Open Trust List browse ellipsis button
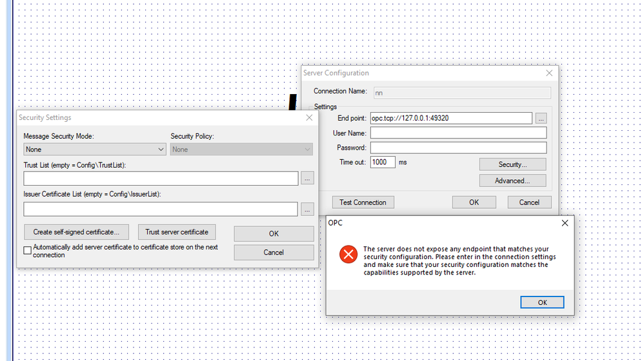The image size is (644, 361). coord(307,179)
